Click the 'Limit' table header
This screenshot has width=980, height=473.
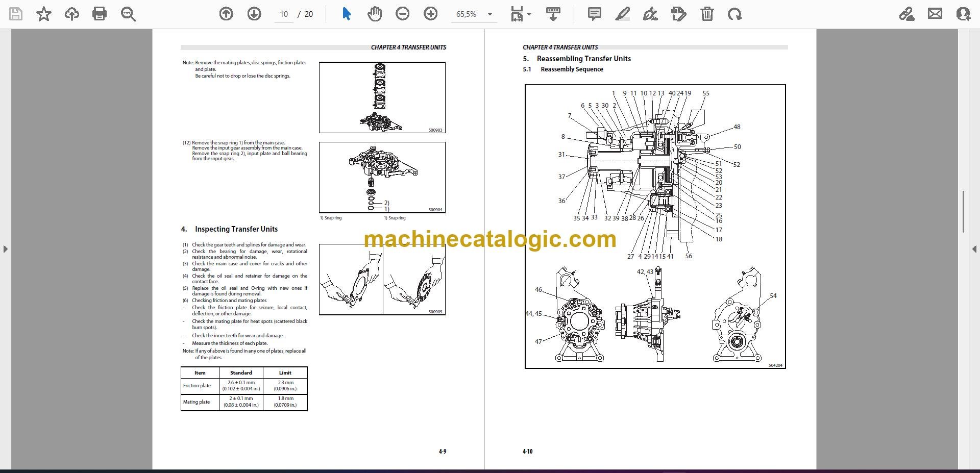pyautogui.click(x=285, y=372)
